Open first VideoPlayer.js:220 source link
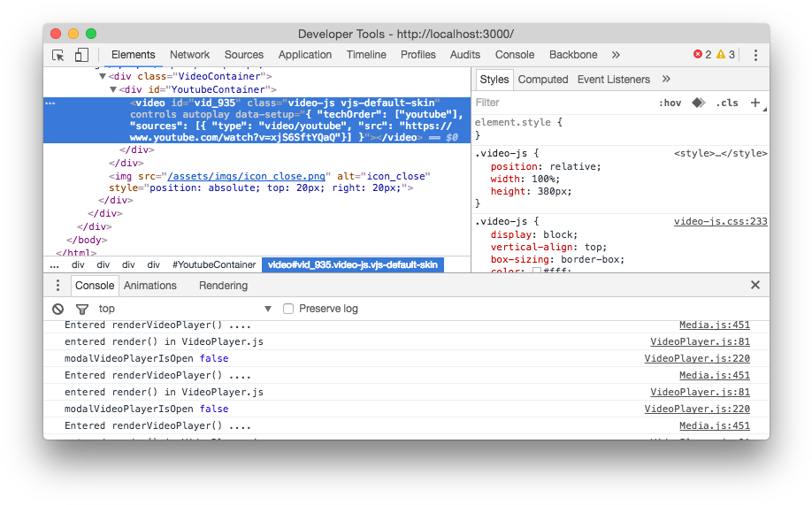This screenshot has height=505, width=812. click(696, 358)
